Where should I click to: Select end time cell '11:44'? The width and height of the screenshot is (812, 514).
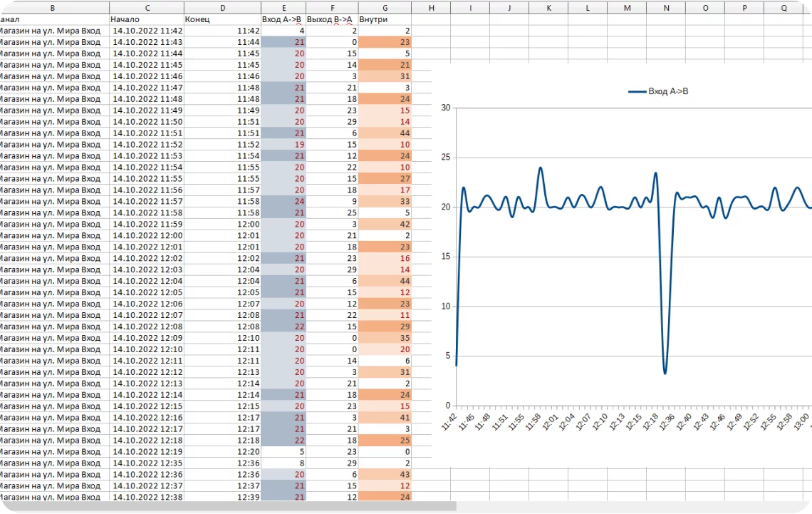[223, 42]
